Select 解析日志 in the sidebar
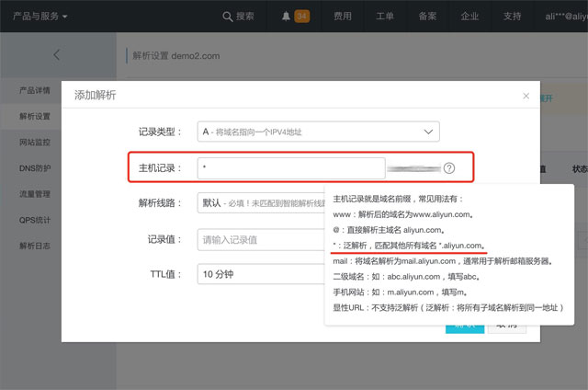Screen dimensions: 588x390 pos(35,246)
